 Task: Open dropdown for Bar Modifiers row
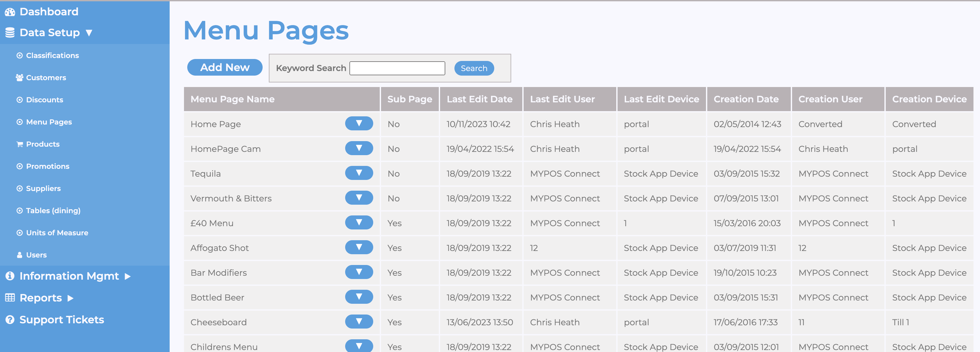359,272
